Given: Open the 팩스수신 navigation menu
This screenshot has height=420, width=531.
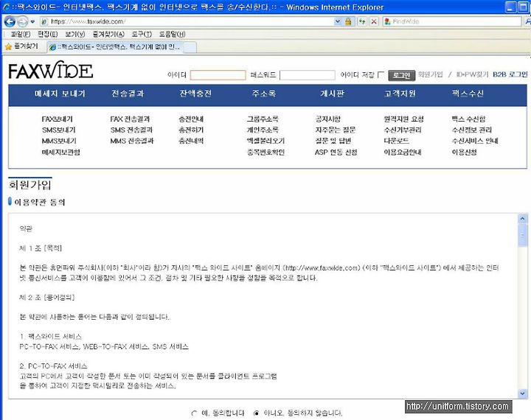Looking at the screenshot, I should [x=468, y=94].
